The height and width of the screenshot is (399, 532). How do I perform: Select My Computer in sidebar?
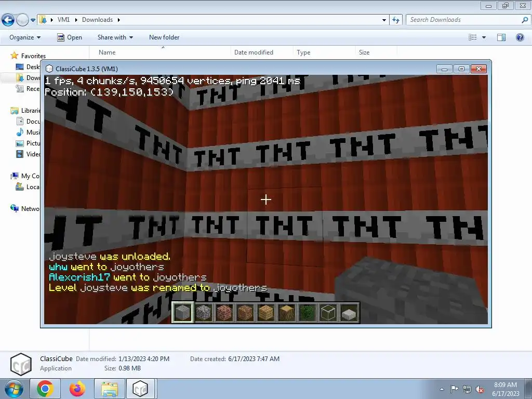[x=25, y=176]
